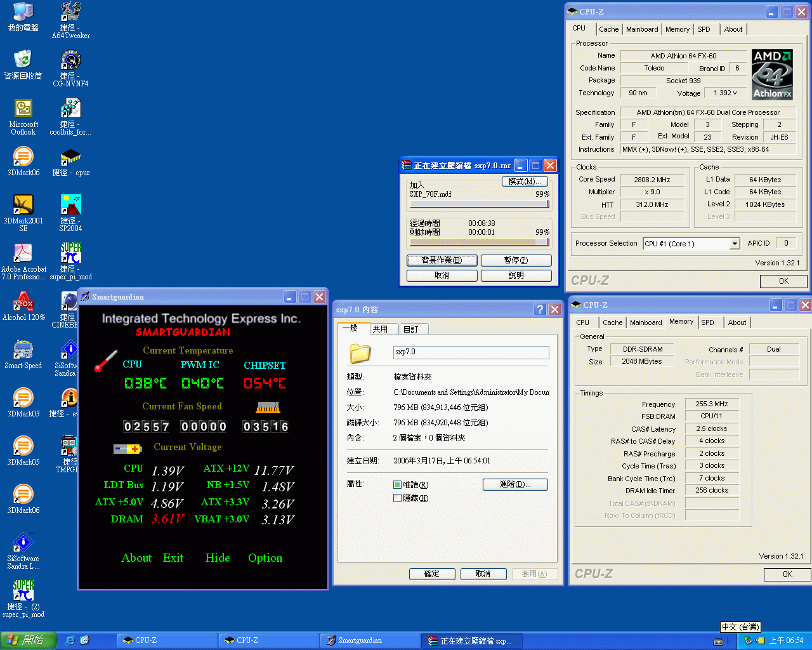Viewport: 812px width, 650px height.
Task: Click 取消 cancel in the archive progress dialog
Action: pyautogui.click(x=442, y=275)
